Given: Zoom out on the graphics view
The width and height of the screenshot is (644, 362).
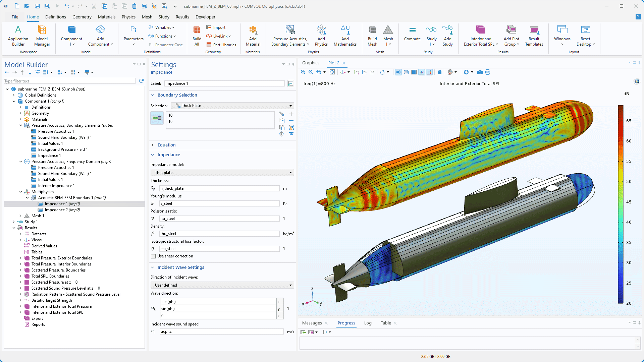Looking at the screenshot, I should (311, 72).
